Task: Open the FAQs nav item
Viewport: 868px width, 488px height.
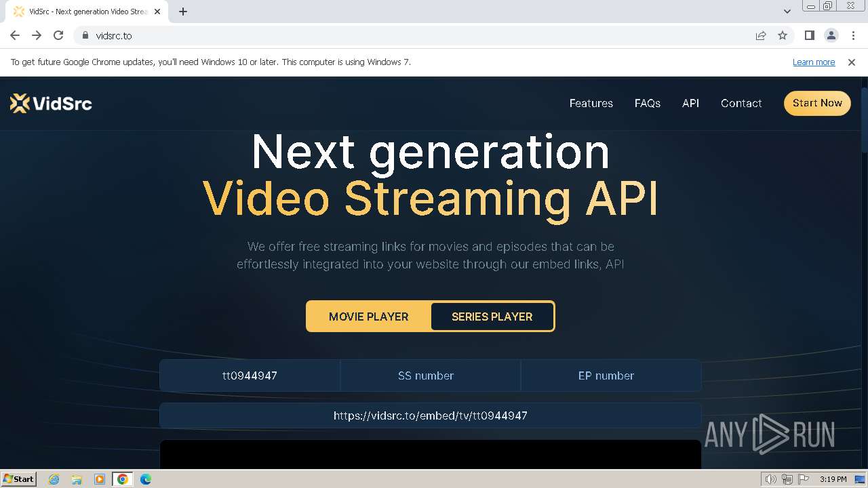Action: point(648,103)
